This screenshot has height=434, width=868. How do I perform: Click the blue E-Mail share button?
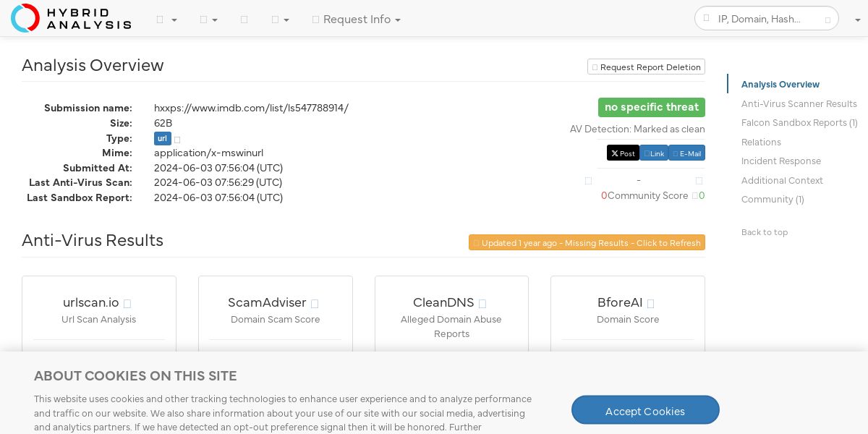(686, 153)
